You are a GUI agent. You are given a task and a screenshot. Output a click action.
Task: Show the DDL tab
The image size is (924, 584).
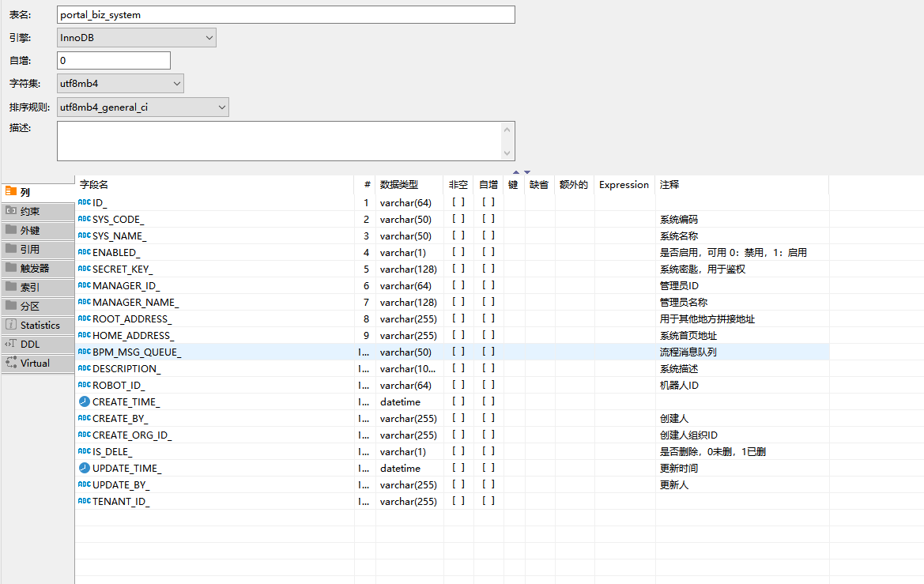point(38,344)
